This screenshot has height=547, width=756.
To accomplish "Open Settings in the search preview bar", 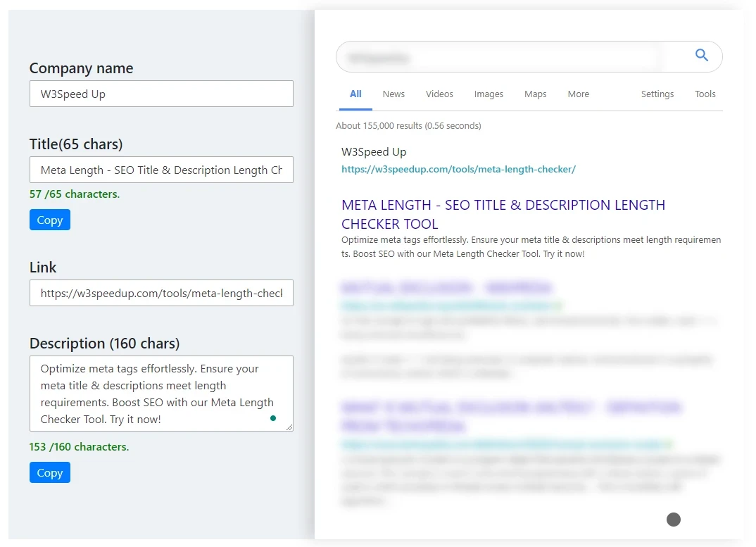I will 657,94.
